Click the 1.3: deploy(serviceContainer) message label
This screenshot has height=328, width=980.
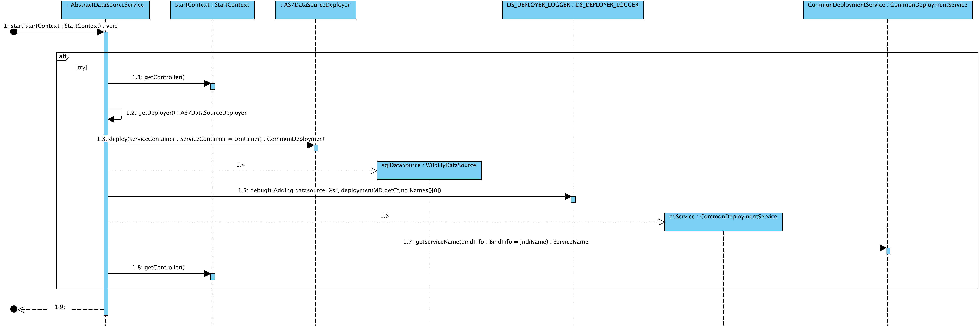coord(211,139)
